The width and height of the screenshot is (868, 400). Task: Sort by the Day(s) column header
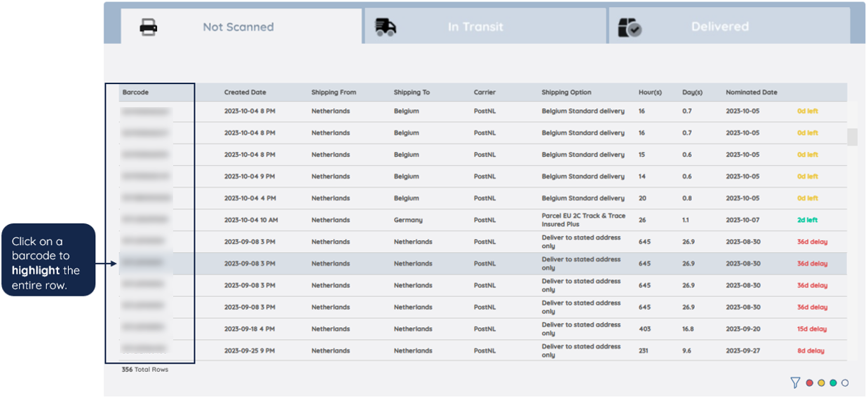[692, 92]
